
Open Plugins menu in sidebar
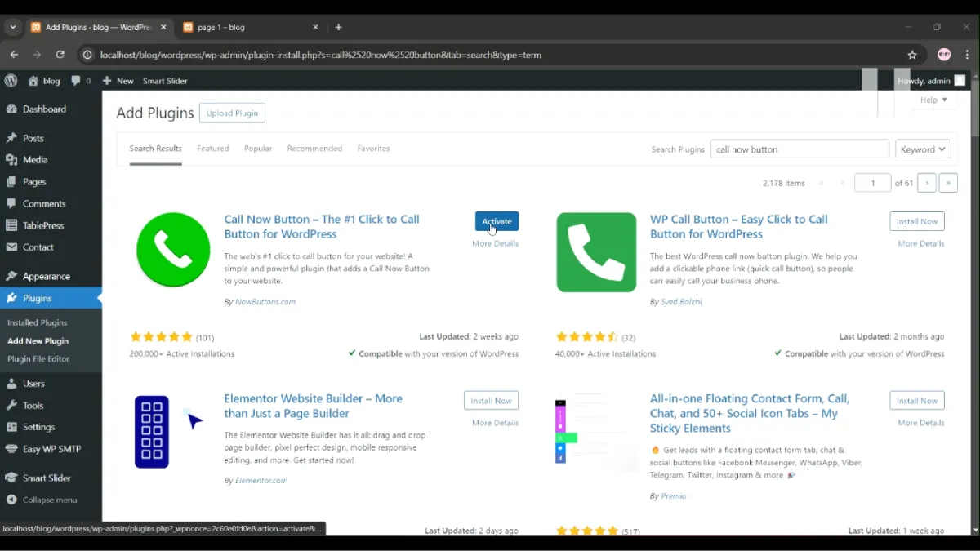(51, 299)
